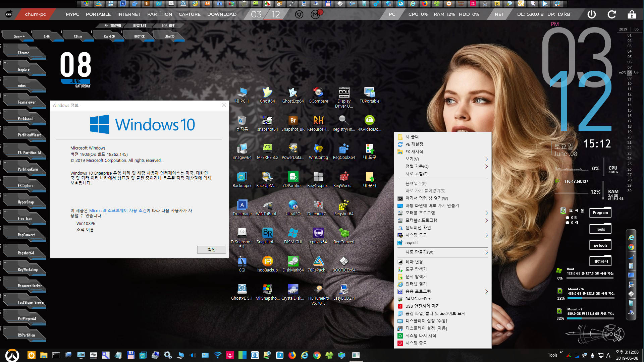Select 새 폴더 in context menu

[x=443, y=137]
